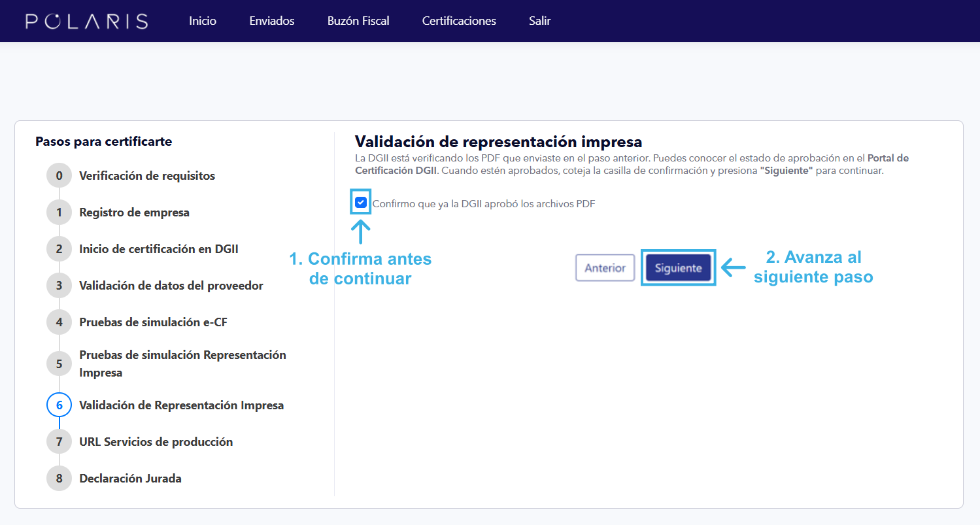
Task: Uncheck the DGII PDF approval checkbox
Action: (361, 203)
